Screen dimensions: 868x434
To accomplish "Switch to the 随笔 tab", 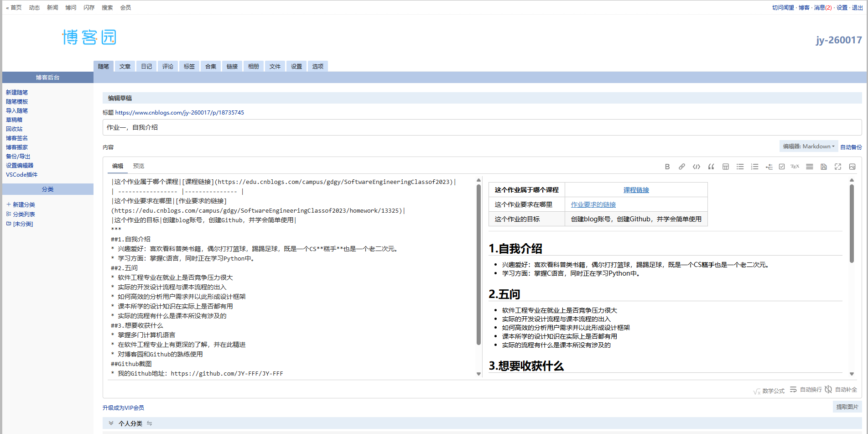I will tap(104, 66).
